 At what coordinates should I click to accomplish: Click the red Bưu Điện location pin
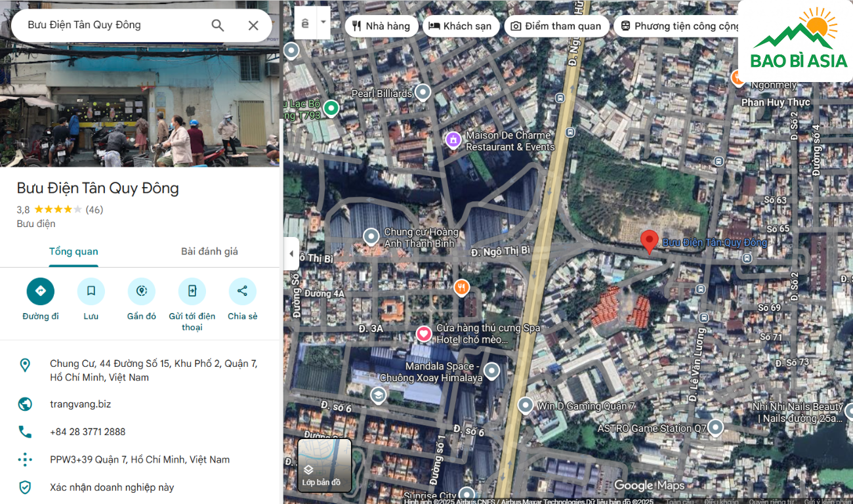click(649, 241)
